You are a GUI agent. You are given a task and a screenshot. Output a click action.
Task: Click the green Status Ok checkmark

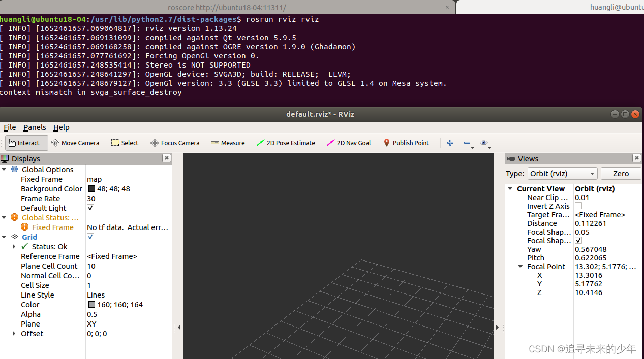(x=24, y=246)
